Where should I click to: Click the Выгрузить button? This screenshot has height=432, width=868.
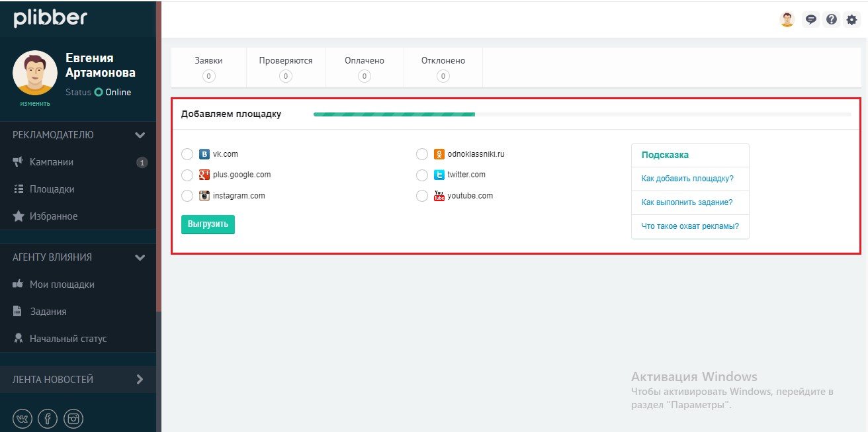coord(208,224)
